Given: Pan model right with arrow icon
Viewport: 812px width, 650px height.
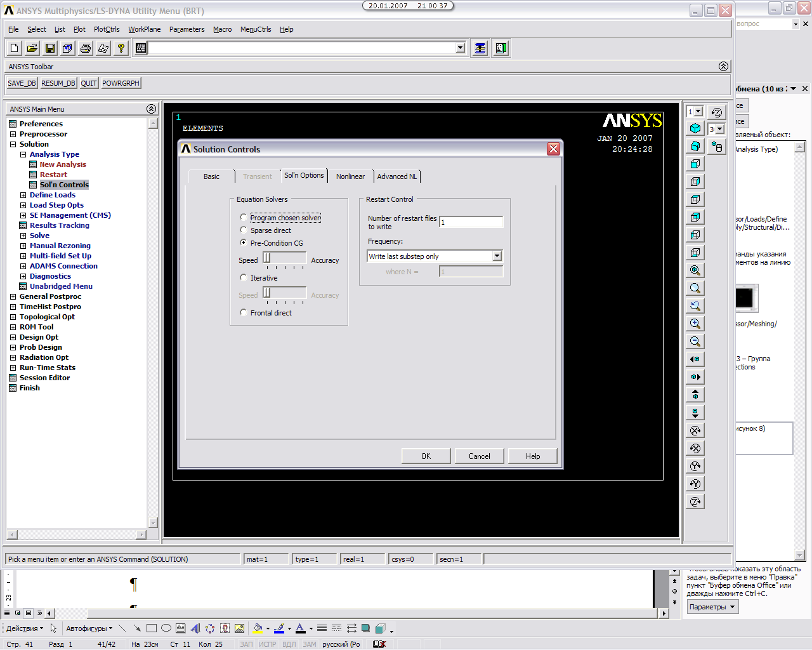Looking at the screenshot, I should pyautogui.click(x=695, y=377).
